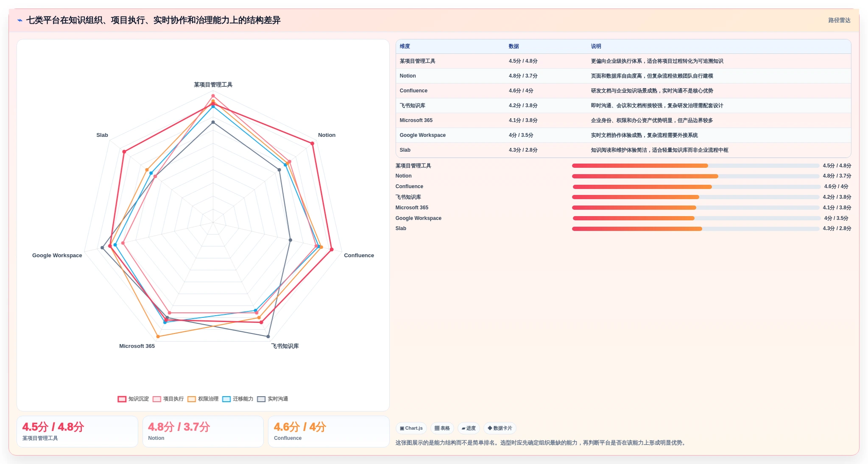Viewport: 868px width, 464px height.
Task: Click the 4.8分 / 3.7分 table cell
Action: click(x=523, y=76)
